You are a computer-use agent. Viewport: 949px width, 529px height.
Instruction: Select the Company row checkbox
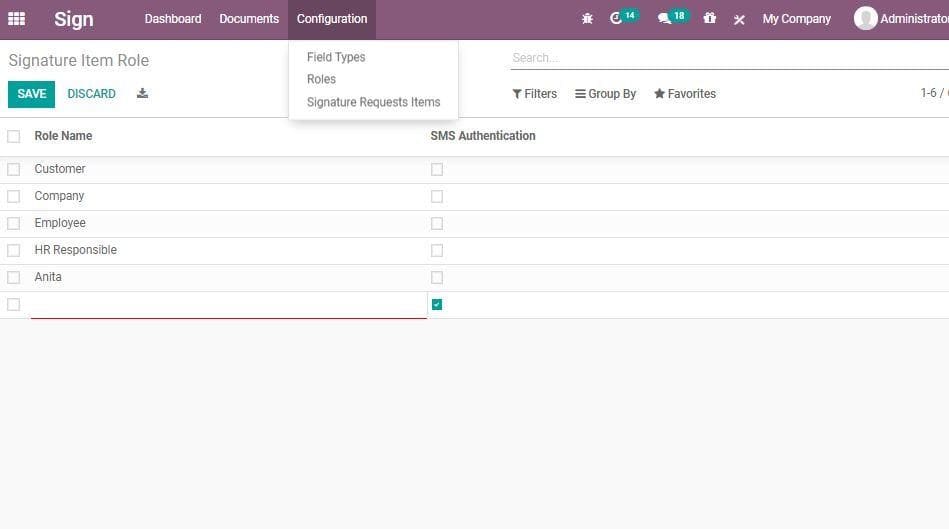[13, 196]
